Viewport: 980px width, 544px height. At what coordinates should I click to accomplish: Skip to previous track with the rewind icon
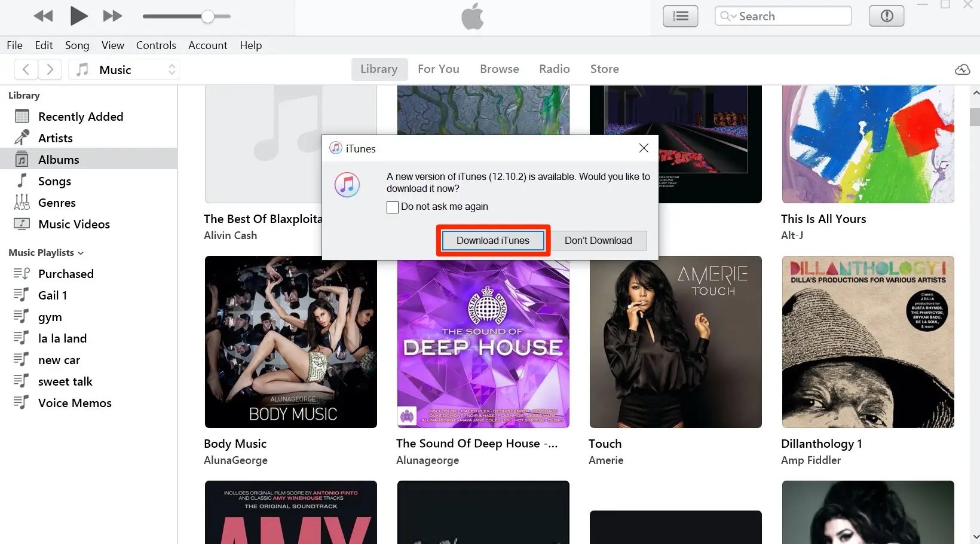43,16
